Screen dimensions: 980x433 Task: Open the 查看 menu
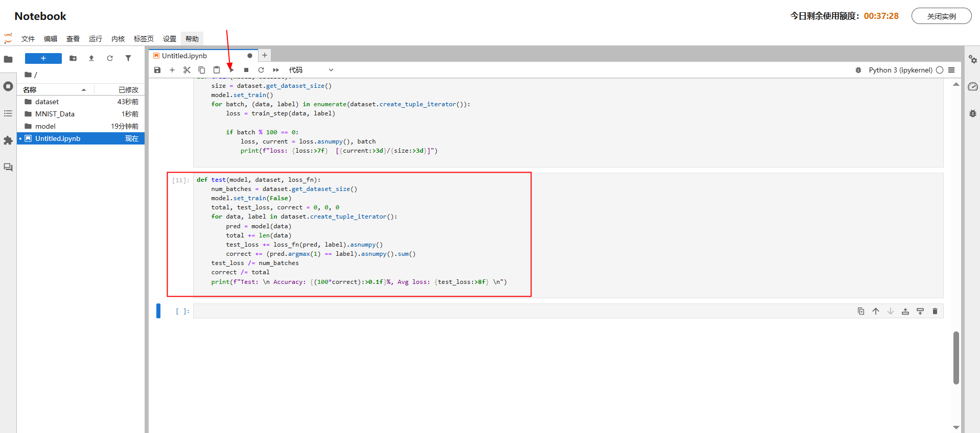pos(73,39)
